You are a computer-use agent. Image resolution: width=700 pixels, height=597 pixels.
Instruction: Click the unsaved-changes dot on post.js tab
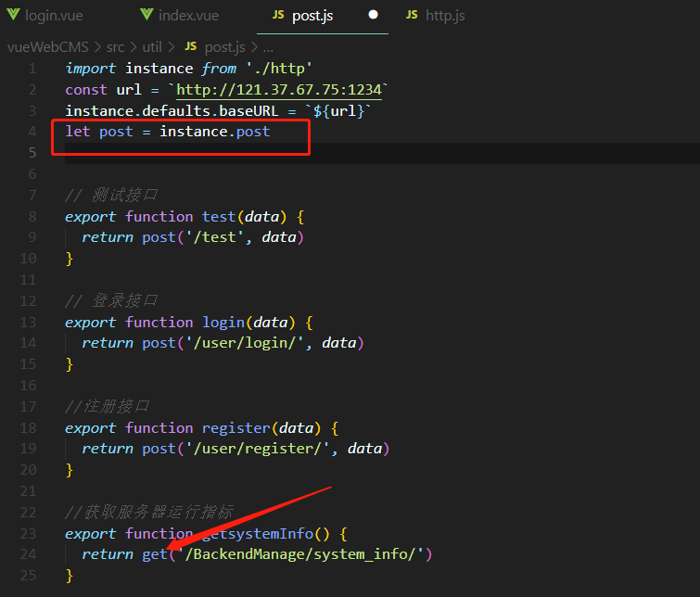click(x=374, y=15)
